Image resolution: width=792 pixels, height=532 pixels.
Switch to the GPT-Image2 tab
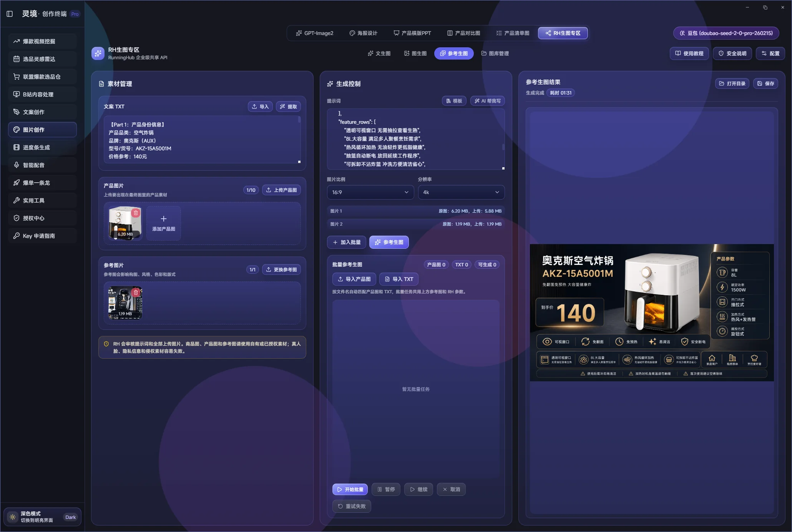click(x=315, y=33)
